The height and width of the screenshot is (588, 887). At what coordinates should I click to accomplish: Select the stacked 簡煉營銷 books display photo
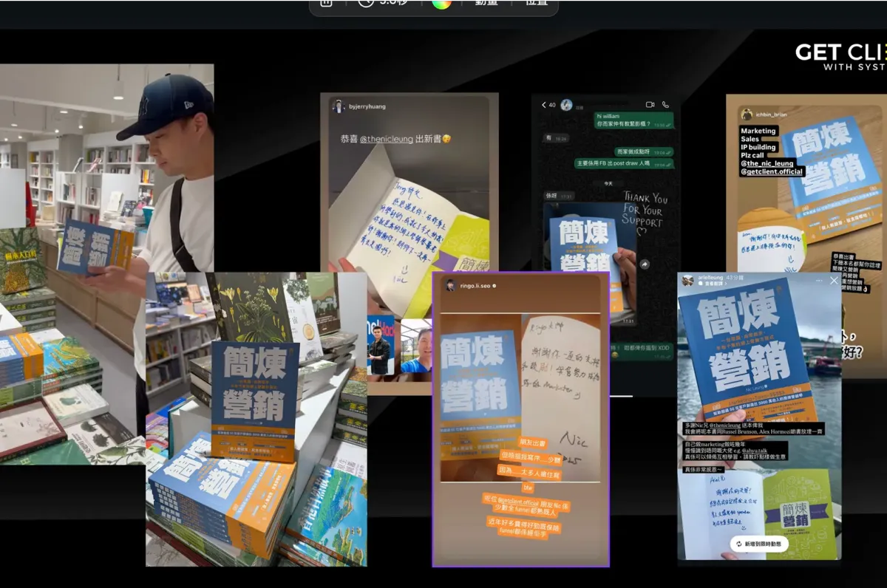click(x=256, y=419)
